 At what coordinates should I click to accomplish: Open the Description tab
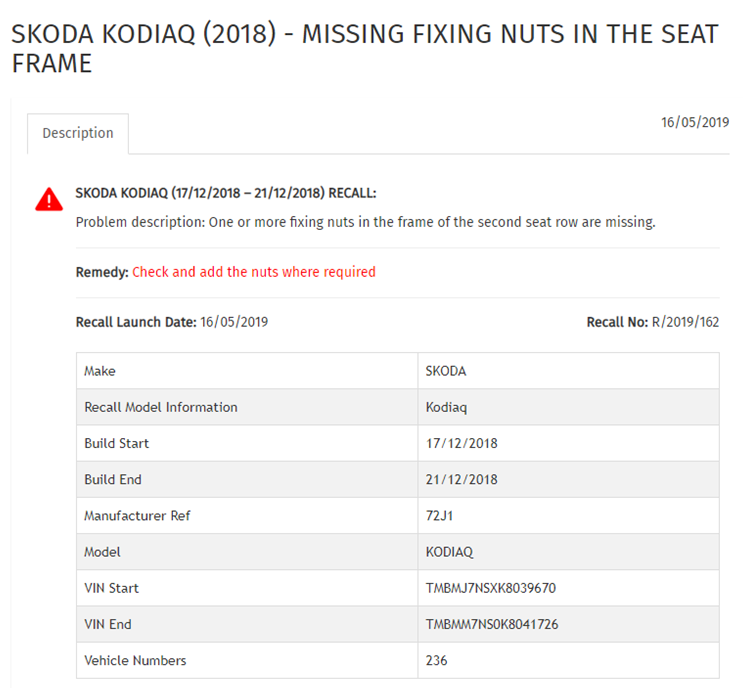(x=78, y=133)
